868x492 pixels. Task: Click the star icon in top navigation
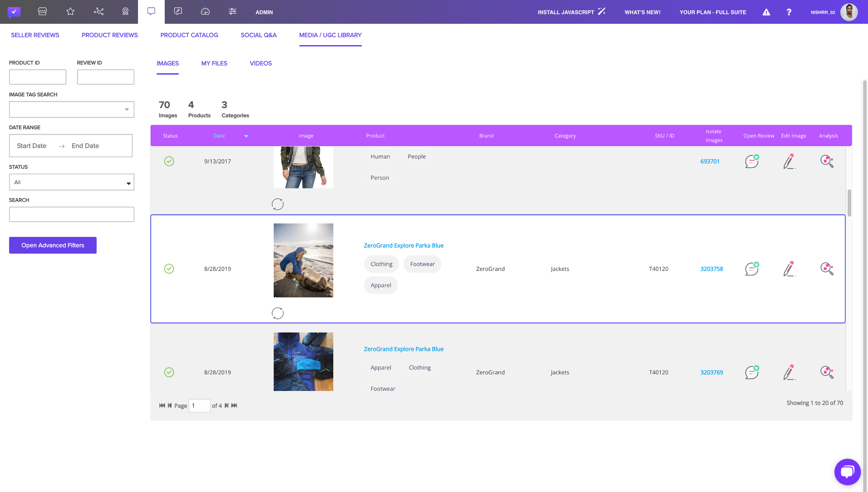point(70,12)
